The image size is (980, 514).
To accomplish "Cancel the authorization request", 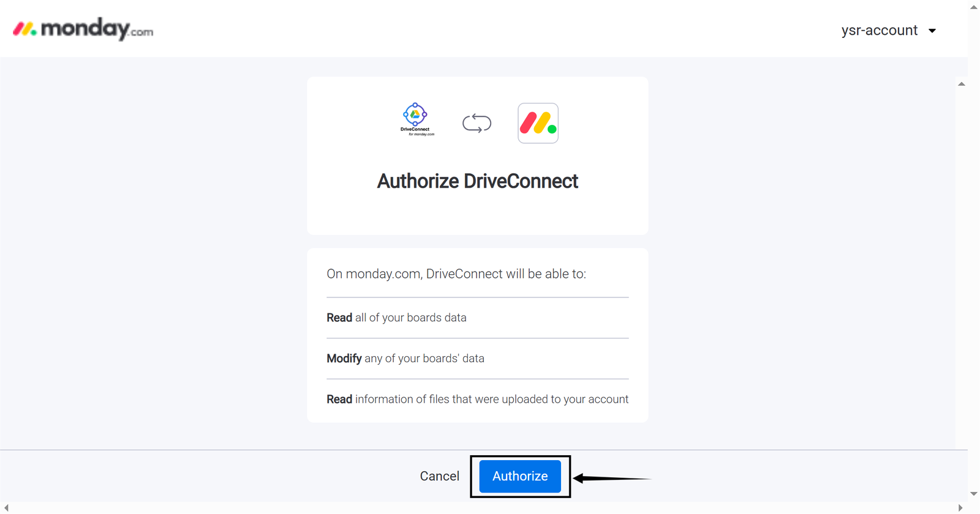I will click(x=439, y=476).
